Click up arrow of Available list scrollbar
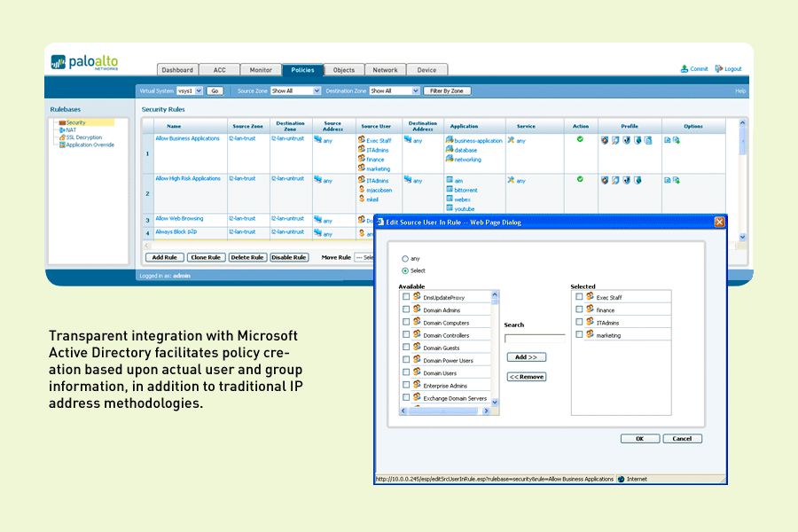This screenshot has height=532, width=798. pyautogui.click(x=495, y=294)
